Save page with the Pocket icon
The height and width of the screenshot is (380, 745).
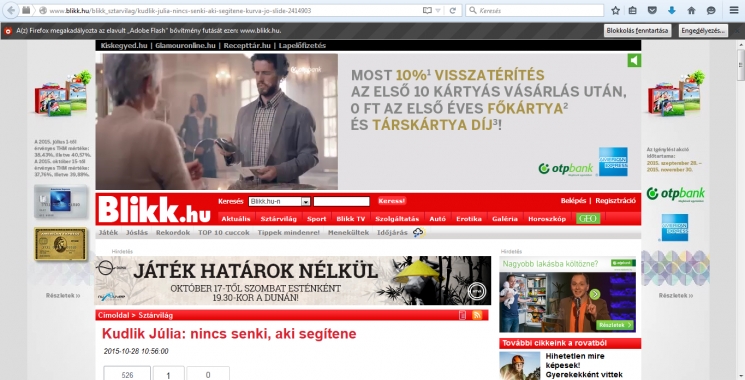[x=652, y=10]
